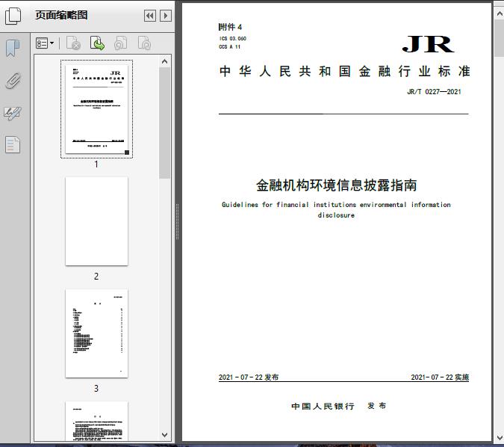The image size is (504, 447).
Task: Click the title 金融机构环境信息披露指南
Action: pyautogui.click(x=336, y=185)
